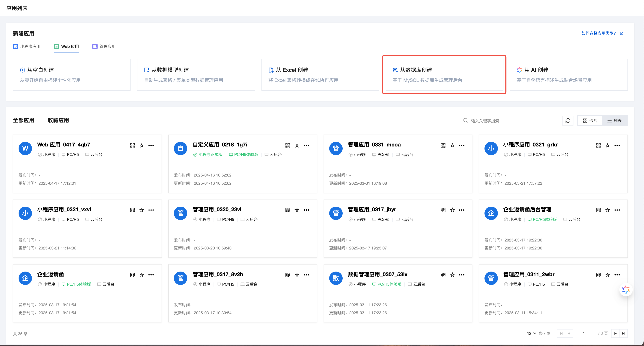The image size is (644, 346).
Task: Open more menu for 管理应用_0317_8v2h
Action: click(307, 275)
